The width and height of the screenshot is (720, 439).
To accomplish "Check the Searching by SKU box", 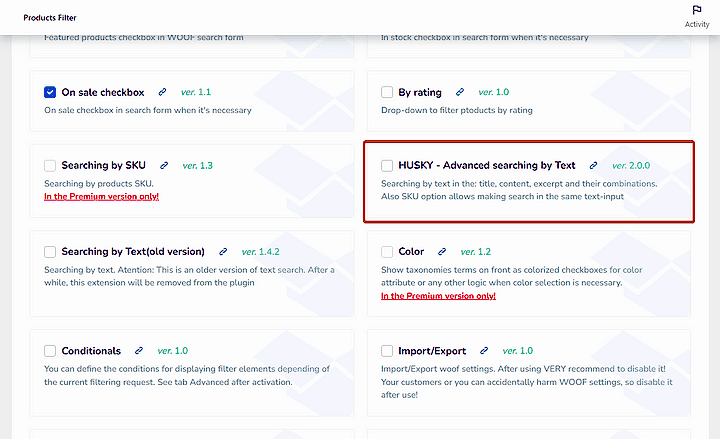I will tap(50, 166).
